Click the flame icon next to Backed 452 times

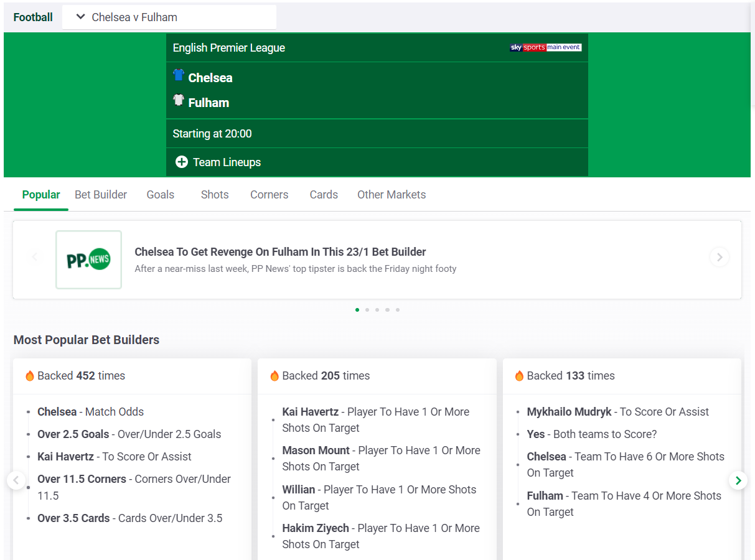(30, 376)
